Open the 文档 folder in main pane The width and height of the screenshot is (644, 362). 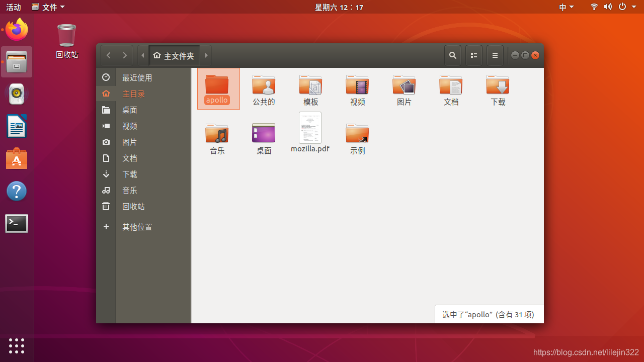[x=451, y=84]
